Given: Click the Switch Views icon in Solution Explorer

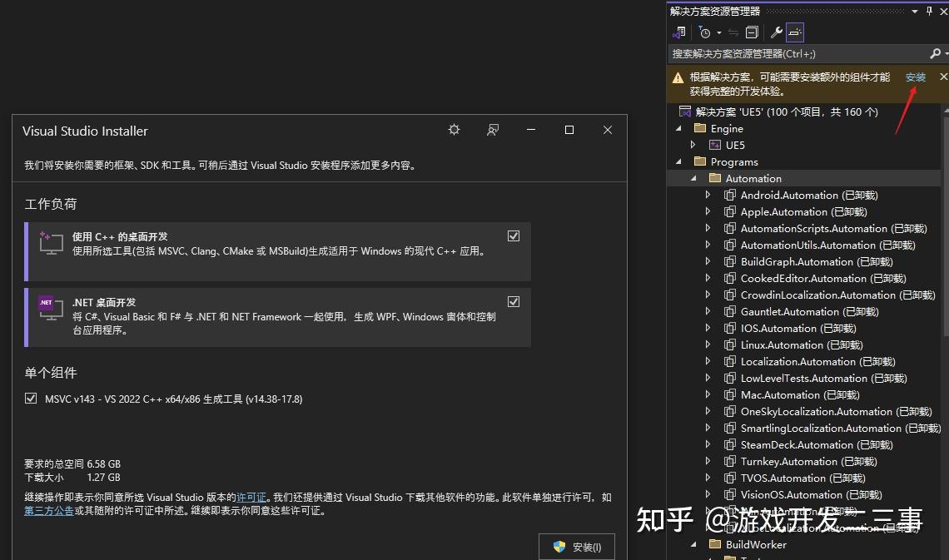Looking at the screenshot, I should pos(679,32).
